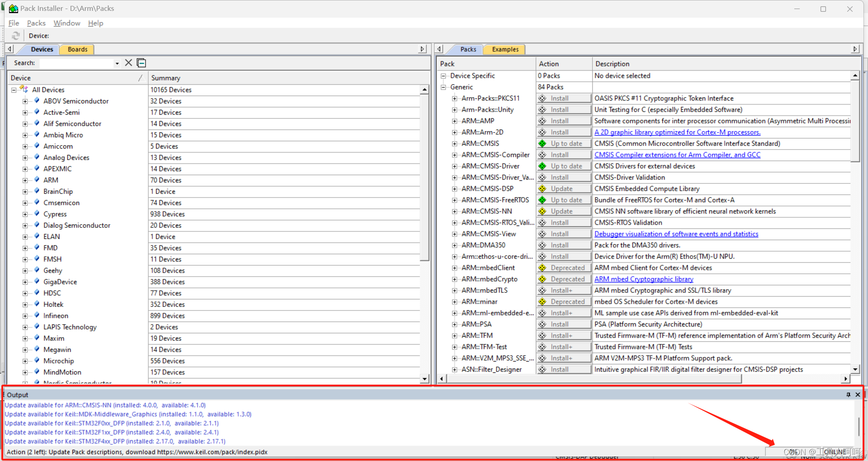
Task: Switch to the Examples tab
Action: pos(505,49)
